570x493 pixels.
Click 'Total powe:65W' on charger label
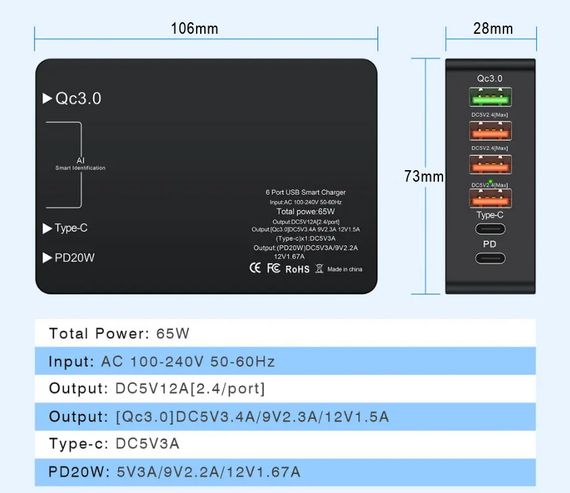pos(305,212)
